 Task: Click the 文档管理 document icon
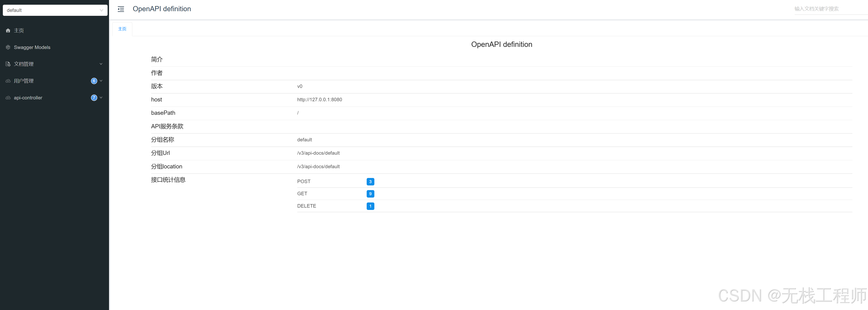pyautogui.click(x=8, y=64)
